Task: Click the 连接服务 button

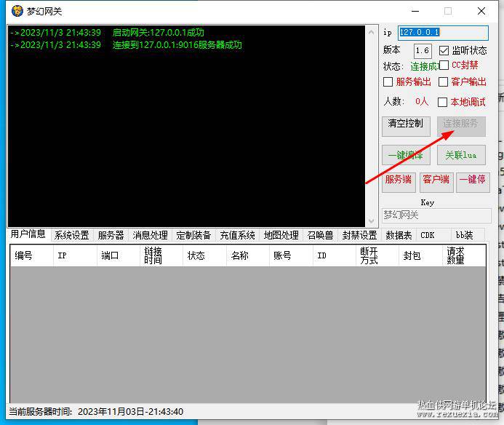Action: click(461, 127)
